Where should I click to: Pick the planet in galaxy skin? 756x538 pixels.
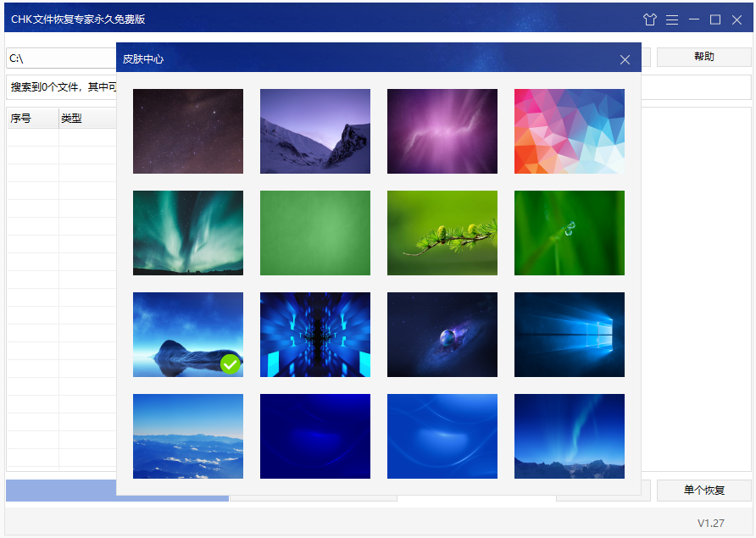[x=442, y=335]
